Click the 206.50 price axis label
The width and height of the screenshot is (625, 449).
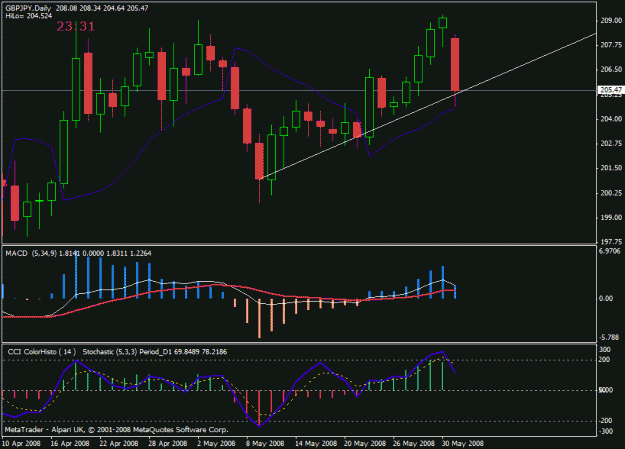coord(611,69)
